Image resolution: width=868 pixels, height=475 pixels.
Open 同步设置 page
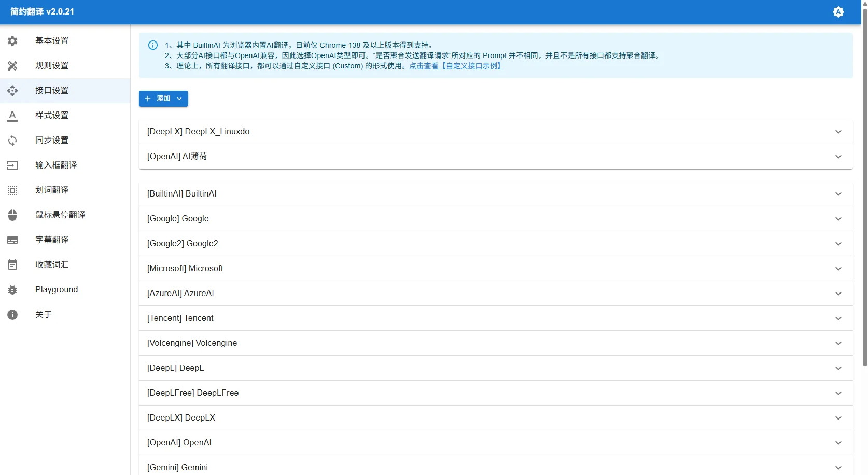[65, 141]
